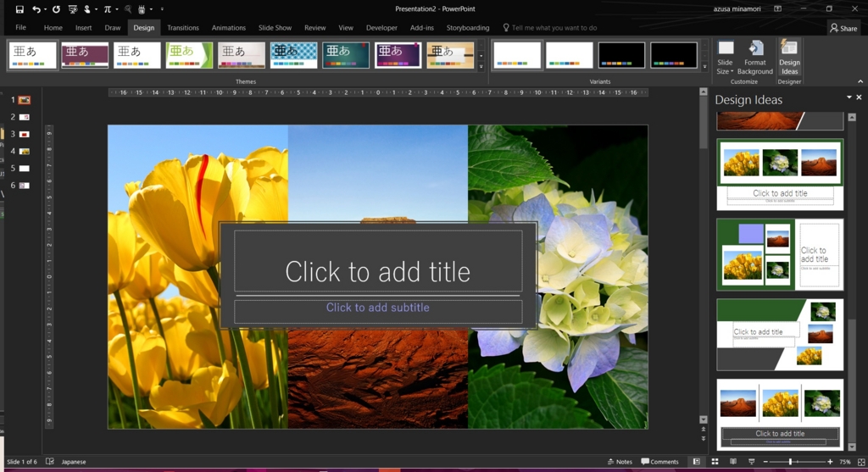Click the zoom slider handle

(790, 462)
